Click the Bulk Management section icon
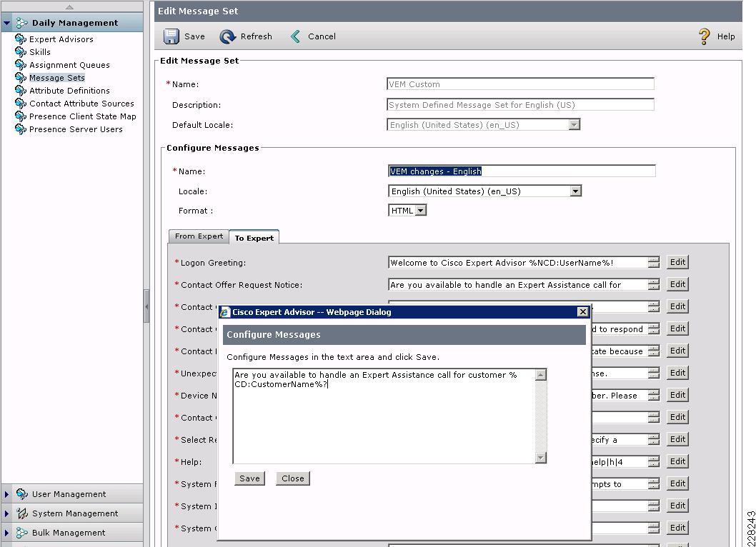The width and height of the screenshot is (756, 547). point(21,533)
